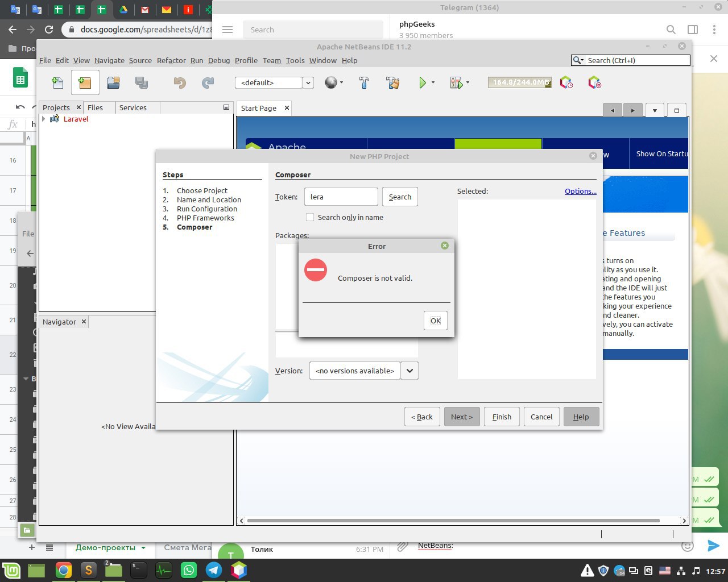Open the Navigate menu
728x582 pixels.
pyautogui.click(x=109, y=60)
